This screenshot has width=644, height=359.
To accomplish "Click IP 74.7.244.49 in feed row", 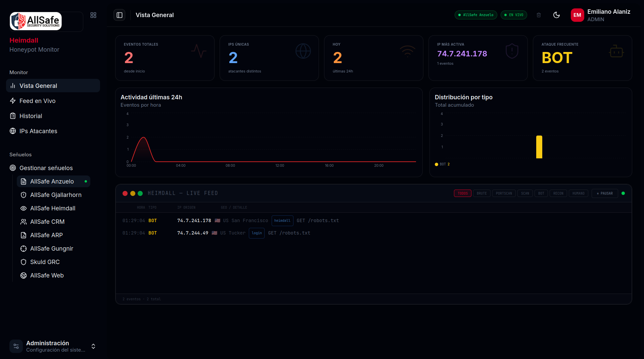I will pyautogui.click(x=193, y=233).
